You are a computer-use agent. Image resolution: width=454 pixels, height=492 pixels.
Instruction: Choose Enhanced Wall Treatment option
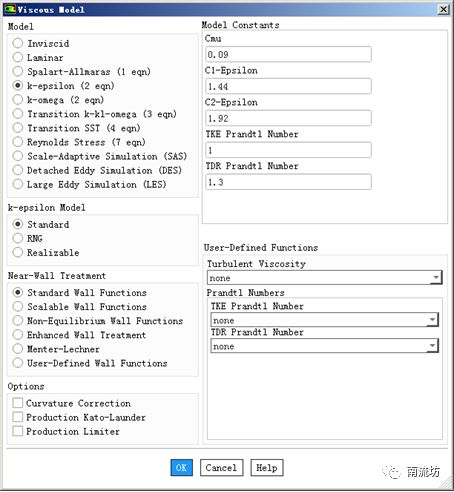pyautogui.click(x=18, y=335)
